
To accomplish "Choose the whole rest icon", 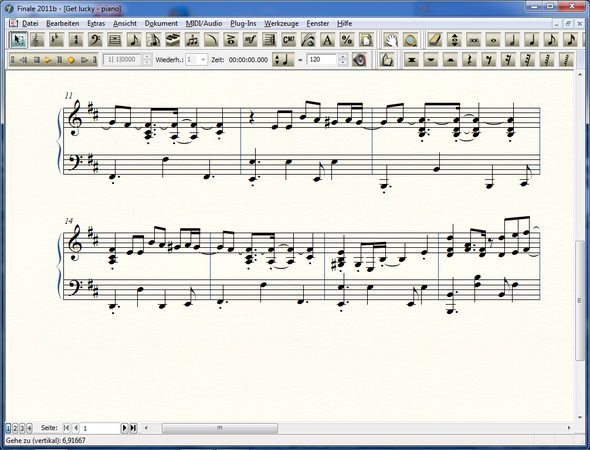I will (x=431, y=59).
